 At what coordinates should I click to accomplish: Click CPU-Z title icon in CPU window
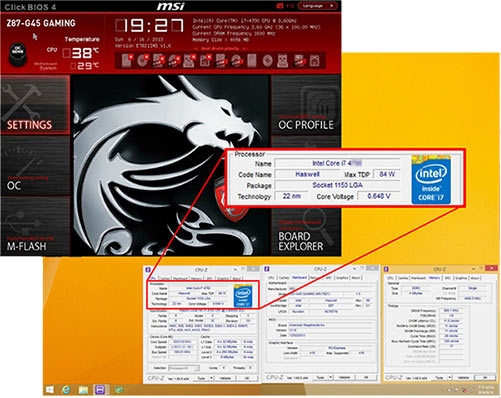click(x=148, y=270)
